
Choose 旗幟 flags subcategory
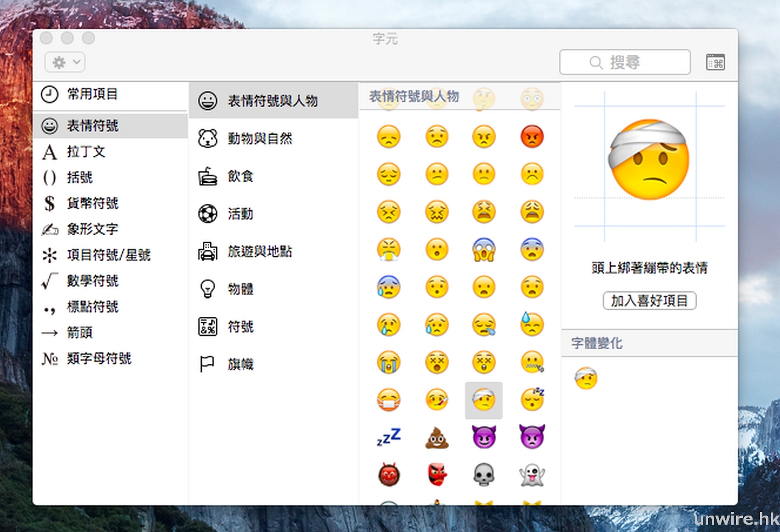[x=240, y=364]
